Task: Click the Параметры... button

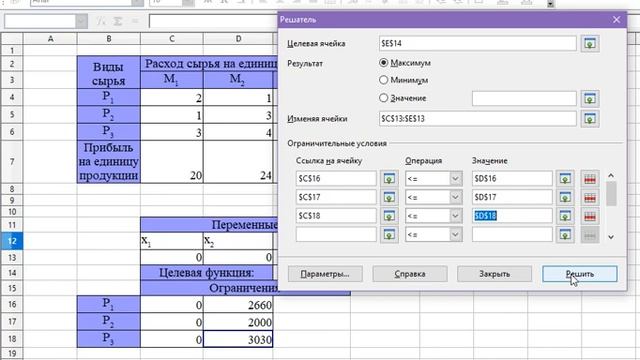Action: [x=325, y=274]
